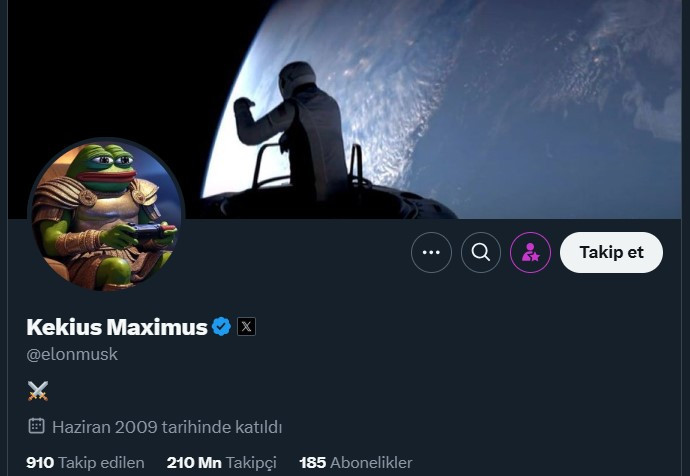Open the three-dot more options menu
The width and height of the screenshot is (690, 476).
tap(431, 253)
